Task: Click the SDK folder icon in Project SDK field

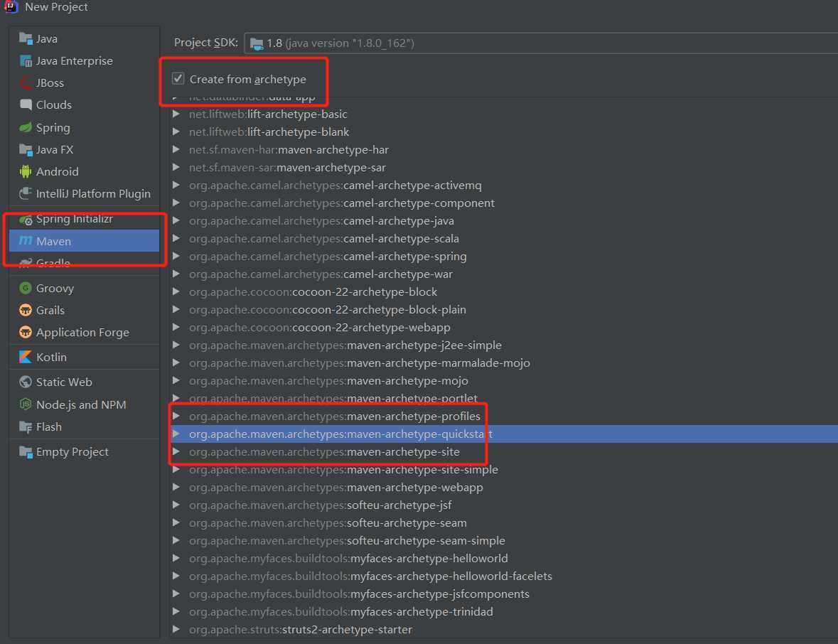Action: pyautogui.click(x=257, y=43)
